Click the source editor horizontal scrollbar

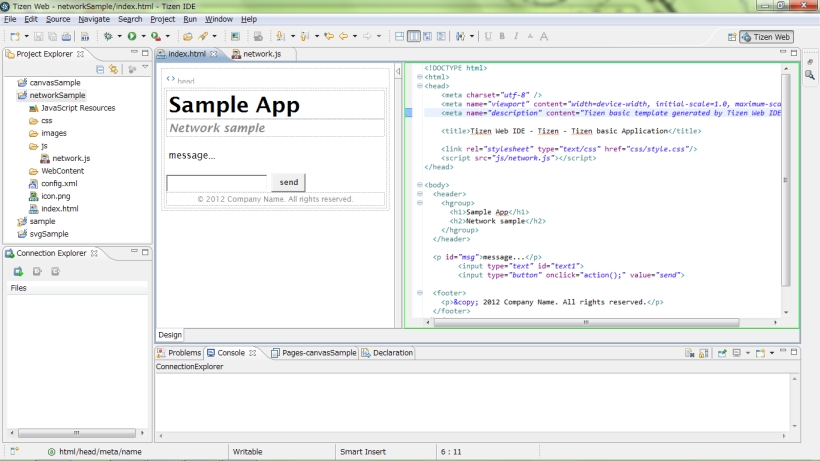(586, 322)
